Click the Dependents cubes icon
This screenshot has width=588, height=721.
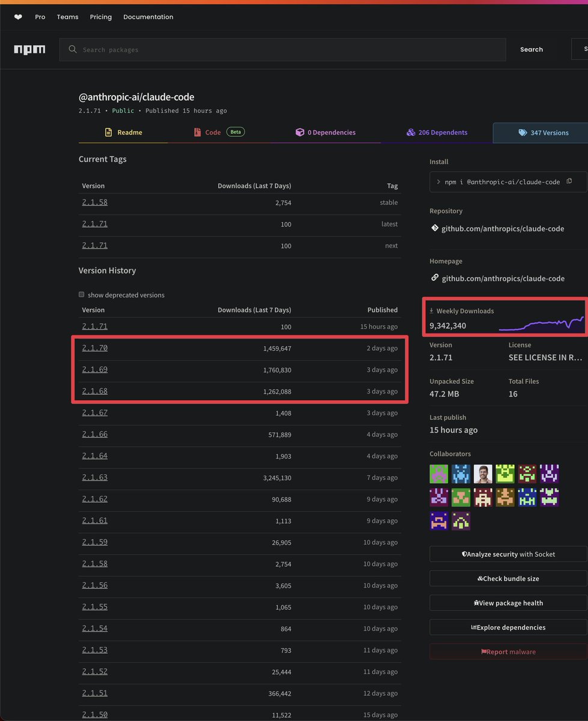click(411, 132)
